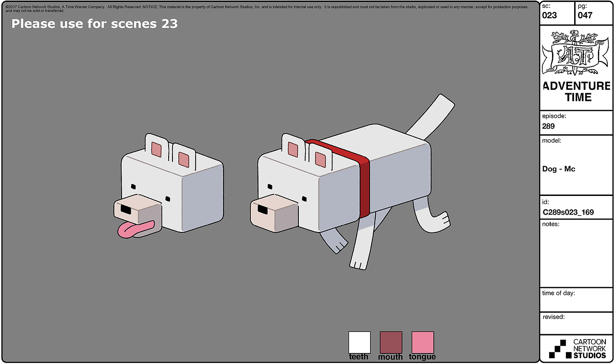The height and width of the screenshot is (364, 615).
Task: Click the 'model:' field label
Action: coord(552,141)
